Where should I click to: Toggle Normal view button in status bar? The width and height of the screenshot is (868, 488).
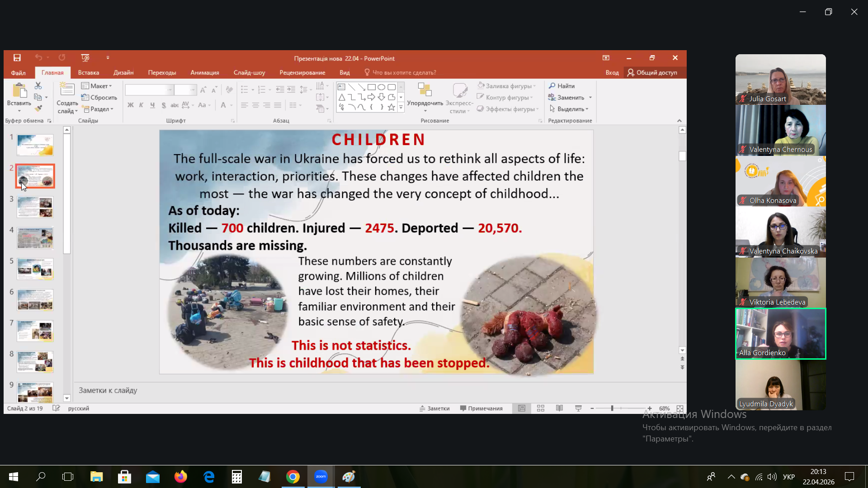click(521, 408)
